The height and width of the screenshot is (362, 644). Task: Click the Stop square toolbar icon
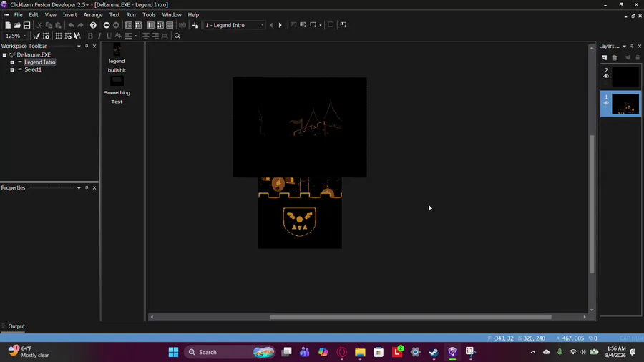pyautogui.click(x=331, y=25)
